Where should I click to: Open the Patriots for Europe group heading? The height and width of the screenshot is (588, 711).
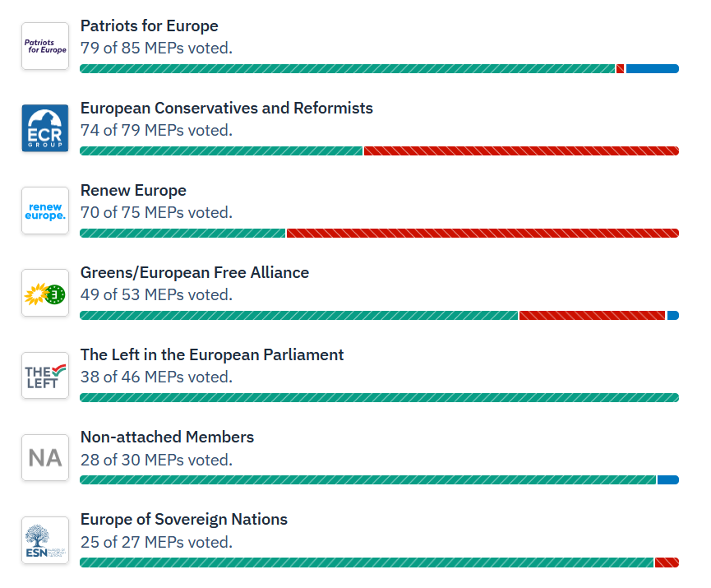coord(149,26)
